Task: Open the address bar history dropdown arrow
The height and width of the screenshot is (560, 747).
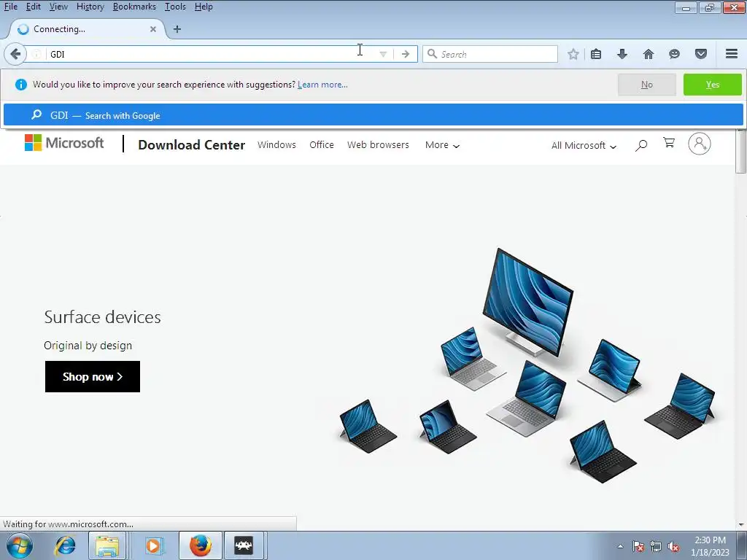Action: tap(383, 54)
